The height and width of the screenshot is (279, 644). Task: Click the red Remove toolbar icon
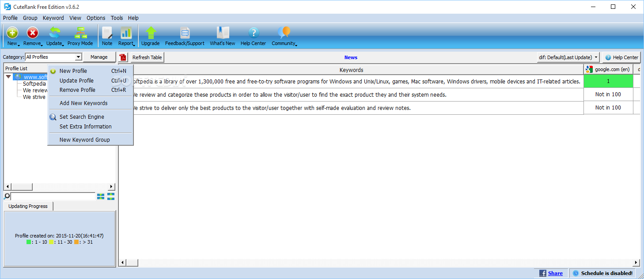pos(33,33)
